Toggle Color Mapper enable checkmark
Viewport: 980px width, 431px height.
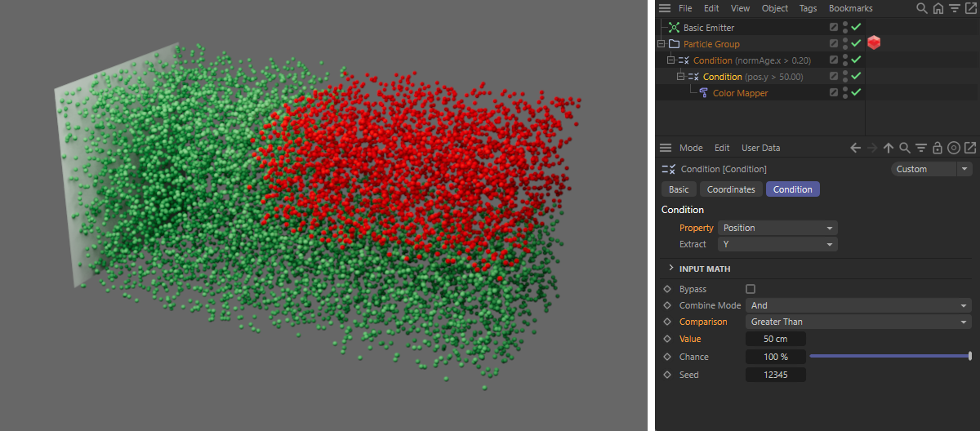(x=856, y=93)
